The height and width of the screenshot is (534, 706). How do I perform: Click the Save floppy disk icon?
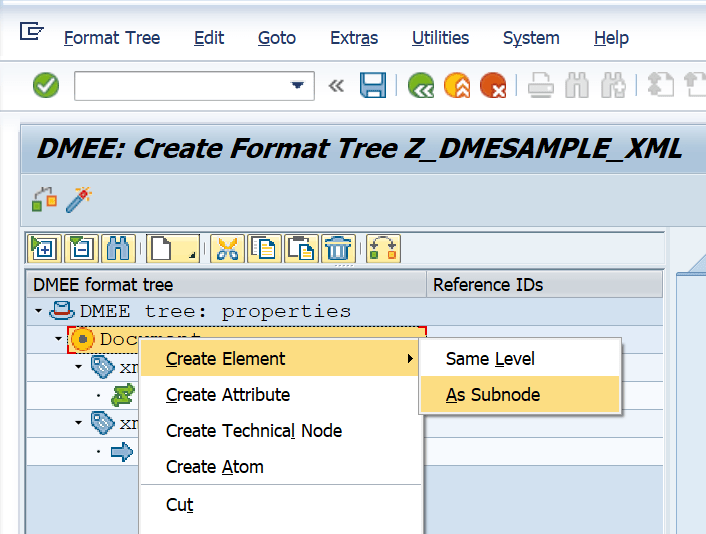373,85
